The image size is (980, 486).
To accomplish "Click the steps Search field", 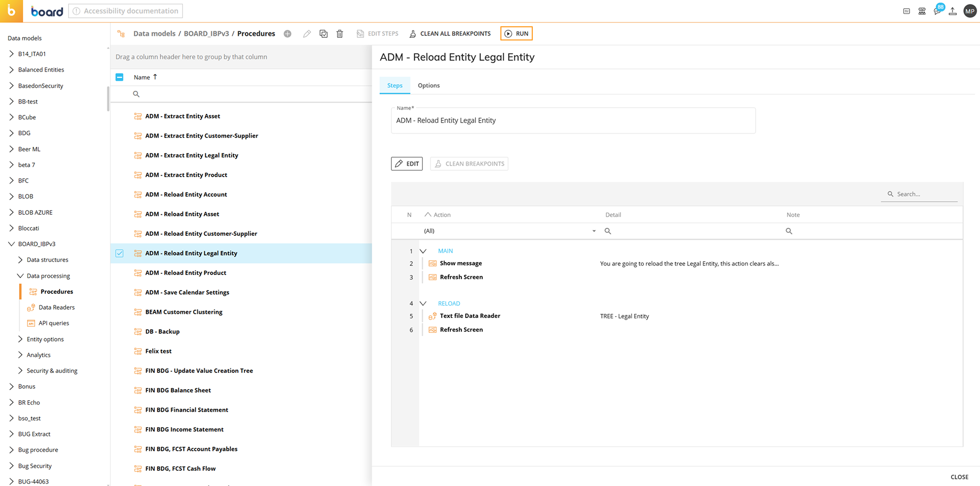I will (x=920, y=194).
